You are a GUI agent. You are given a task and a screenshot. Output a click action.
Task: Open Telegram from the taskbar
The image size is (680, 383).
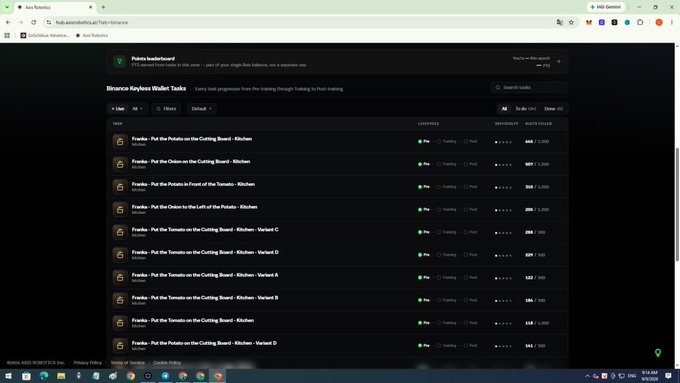click(165, 376)
